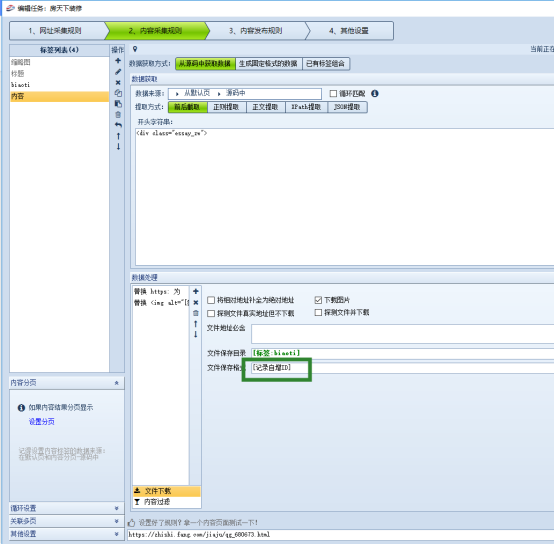Click trash icon in data processing toolbar
554x544 pixels.
pyautogui.click(x=196, y=313)
